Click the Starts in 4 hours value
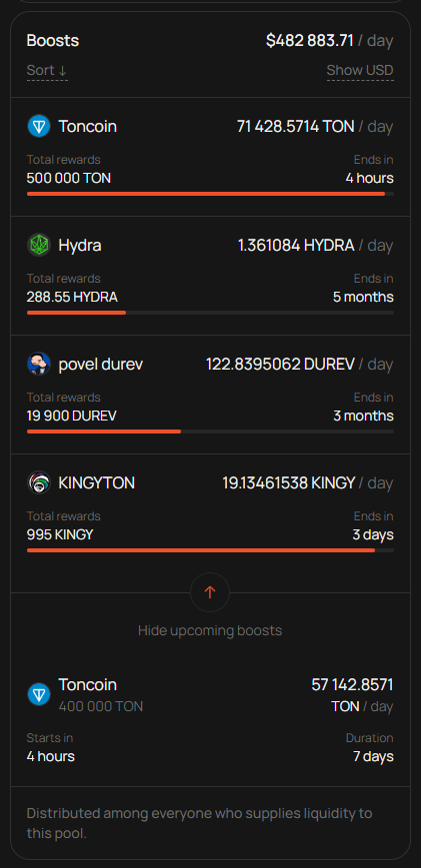Screen dimensions: 421x868 pyautogui.click(x=50, y=756)
